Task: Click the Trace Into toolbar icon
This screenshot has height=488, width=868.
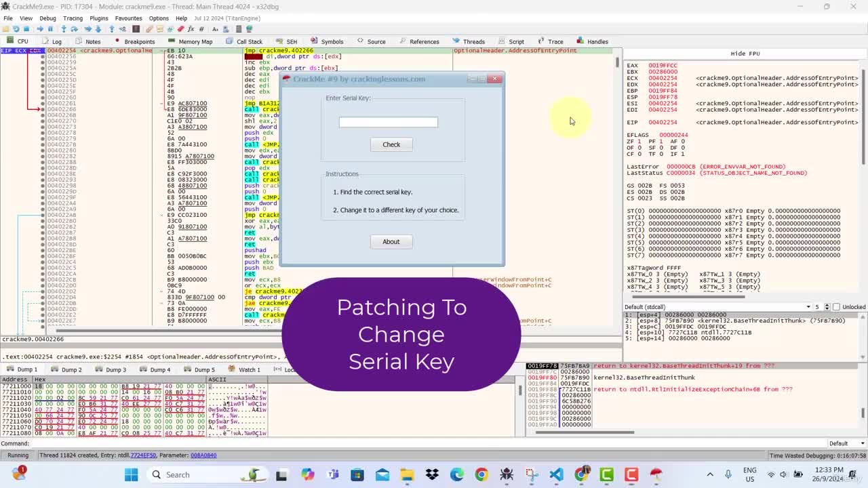Action: pyautogui.click(x=88, y=29)
